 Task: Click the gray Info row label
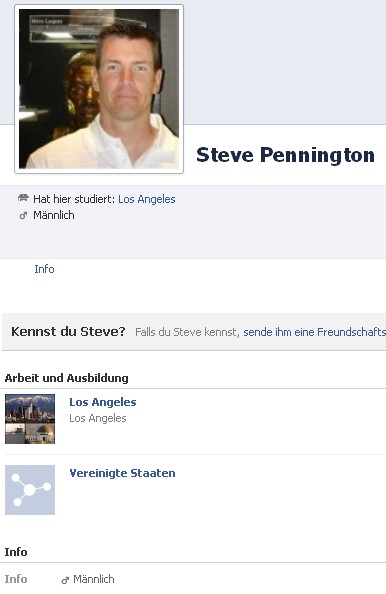pos(16,579)
